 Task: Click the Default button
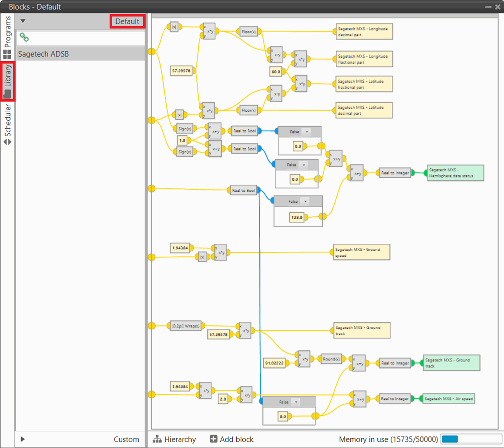tap(127, 22)
